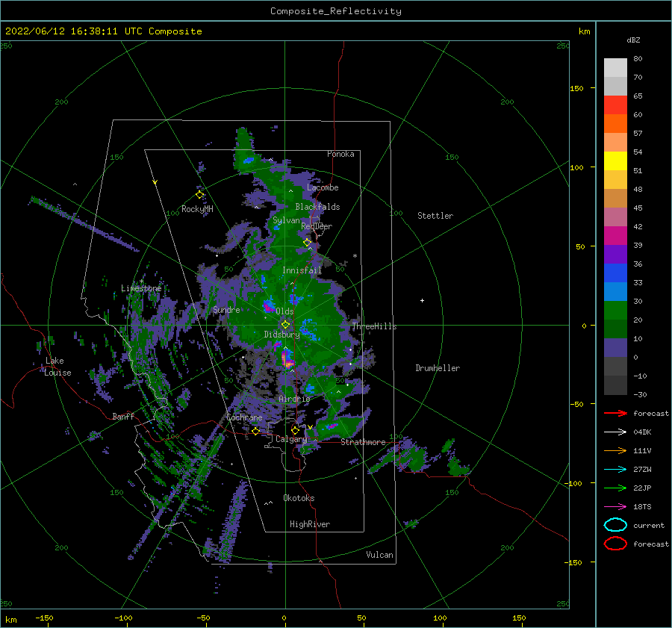Click the 'current' legend text
Viewport: 672px width, 628px height.
coord(649,525)
